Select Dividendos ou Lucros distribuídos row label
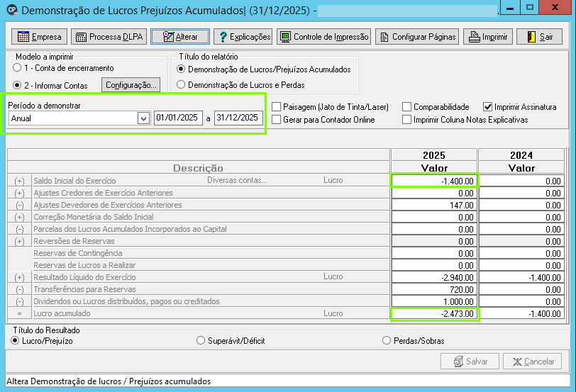 tap(126, 301)
